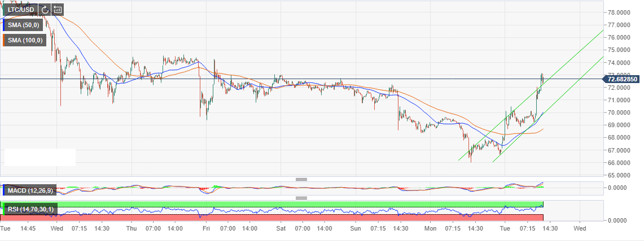
Task: Click the Mon label on time axis
Action: (431, 228)
